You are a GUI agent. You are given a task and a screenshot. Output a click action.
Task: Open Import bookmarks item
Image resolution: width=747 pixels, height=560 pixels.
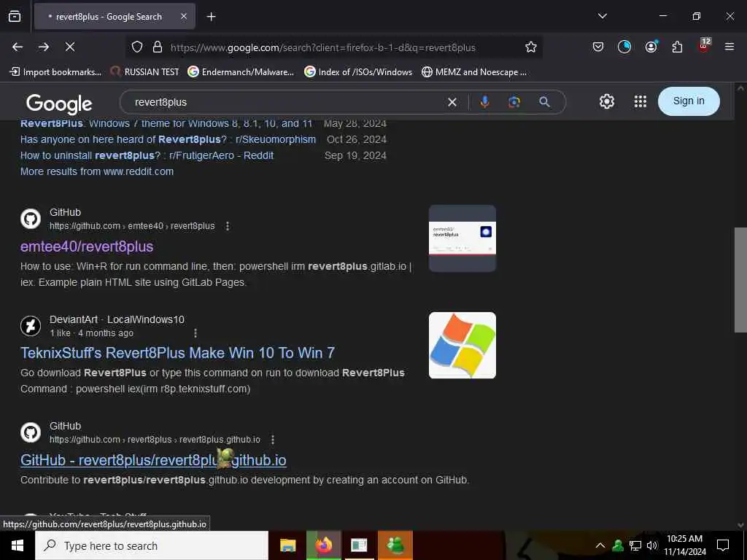click(55, 72)
